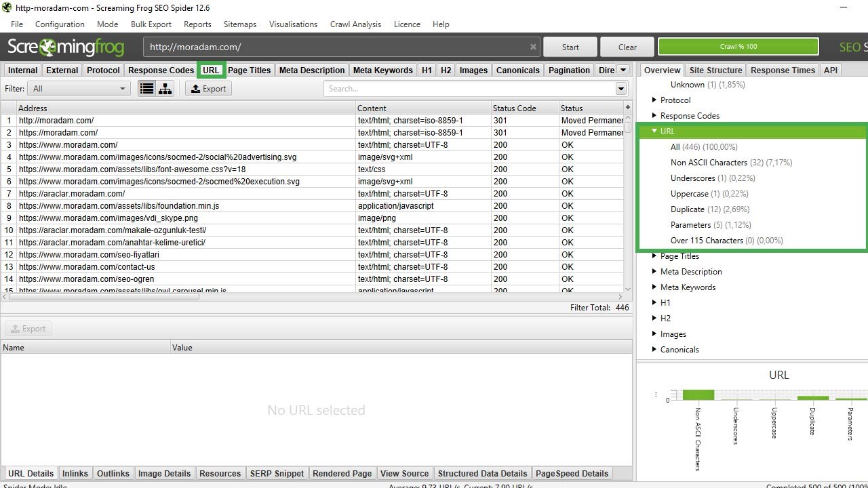This screenshot has height=488, width=868.
Task: Click the Non ASCII Characters chart bar
Action: click(x=698, y=394)
